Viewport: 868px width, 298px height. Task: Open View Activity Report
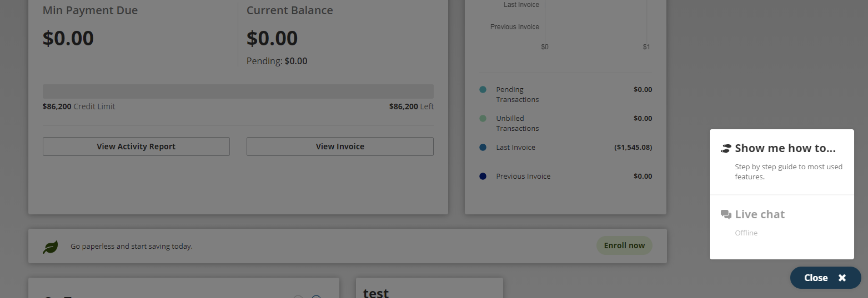[x=136, y=146]
